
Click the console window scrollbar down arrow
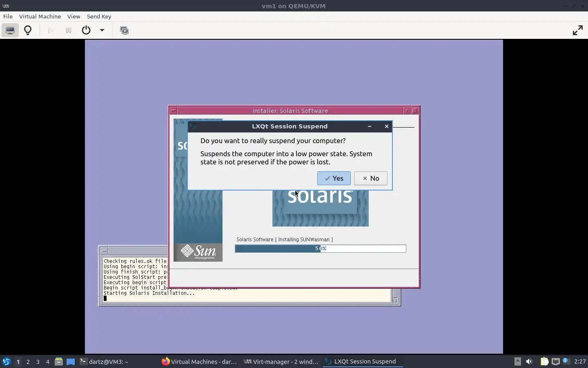[x=395, y=301]
